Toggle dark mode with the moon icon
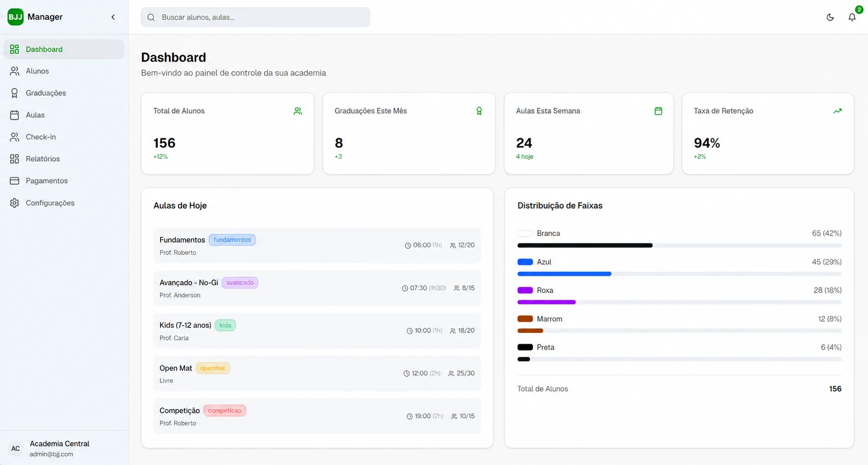The image size is (868, 465). click(x=830, y=17)
